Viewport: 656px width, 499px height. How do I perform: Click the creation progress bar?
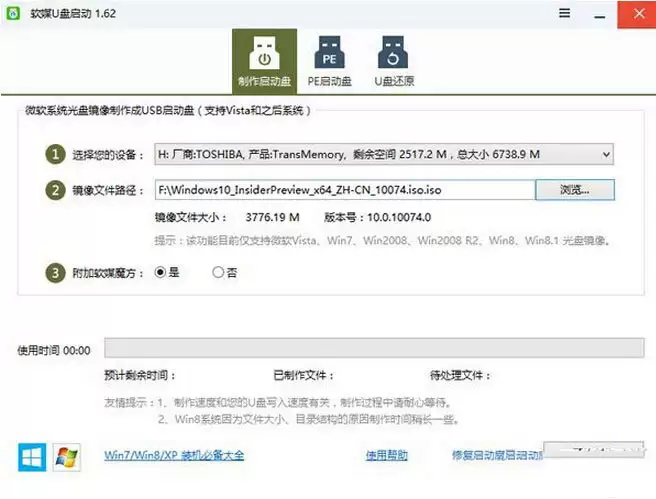pos(374,348)
